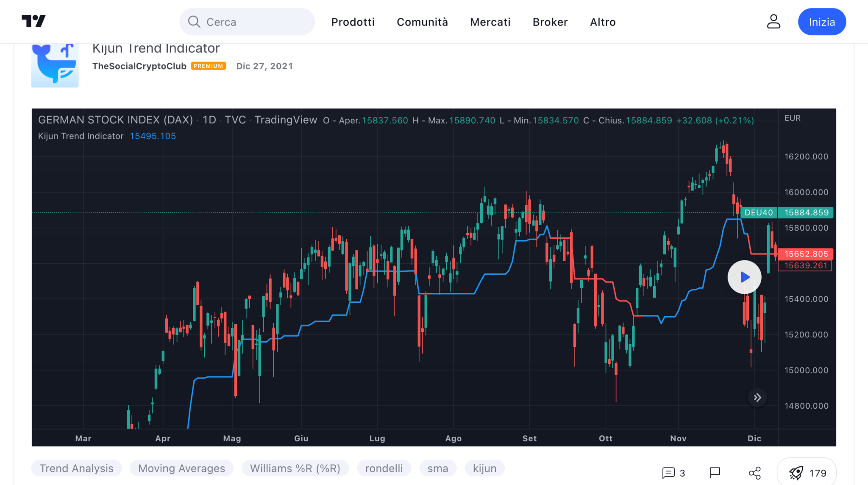Click the whale avatar thumbnail
Screen dimensions: 868x485
pyautogui.click(x=55, y=66)
